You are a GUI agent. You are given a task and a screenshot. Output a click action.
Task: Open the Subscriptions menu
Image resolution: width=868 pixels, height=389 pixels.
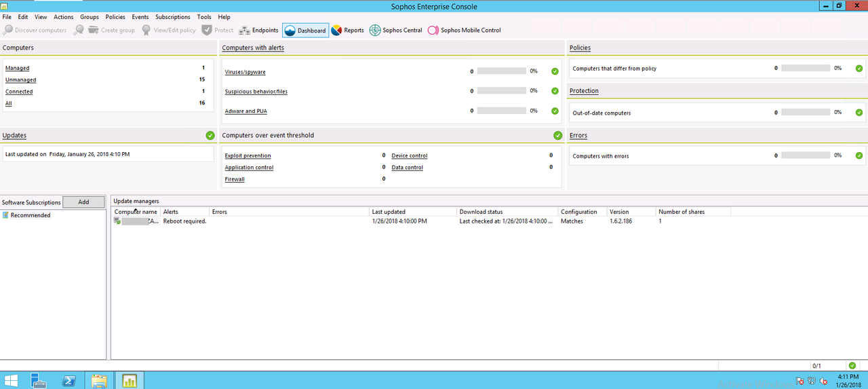pyautogui.click(x=173, y=17)
